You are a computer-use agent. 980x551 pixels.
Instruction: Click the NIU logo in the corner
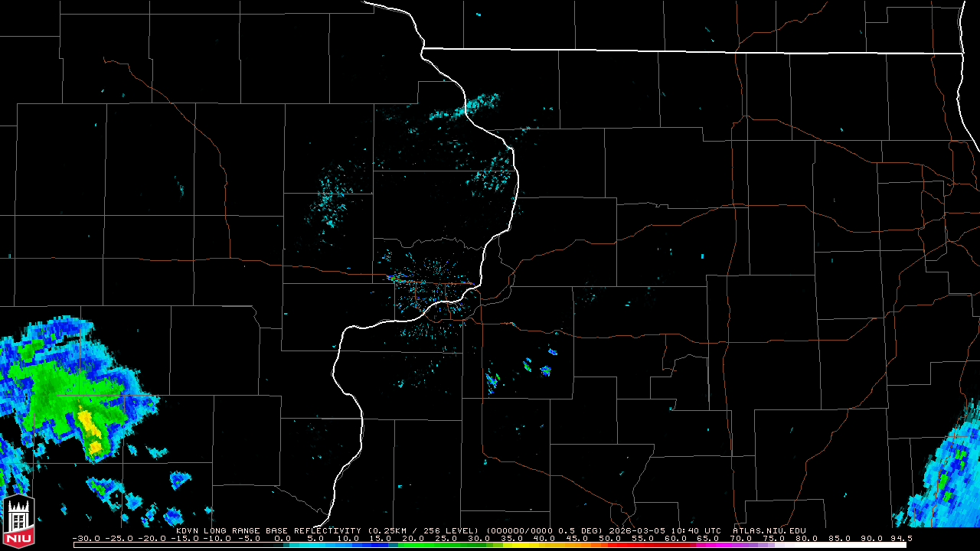[x=19, y=523]
